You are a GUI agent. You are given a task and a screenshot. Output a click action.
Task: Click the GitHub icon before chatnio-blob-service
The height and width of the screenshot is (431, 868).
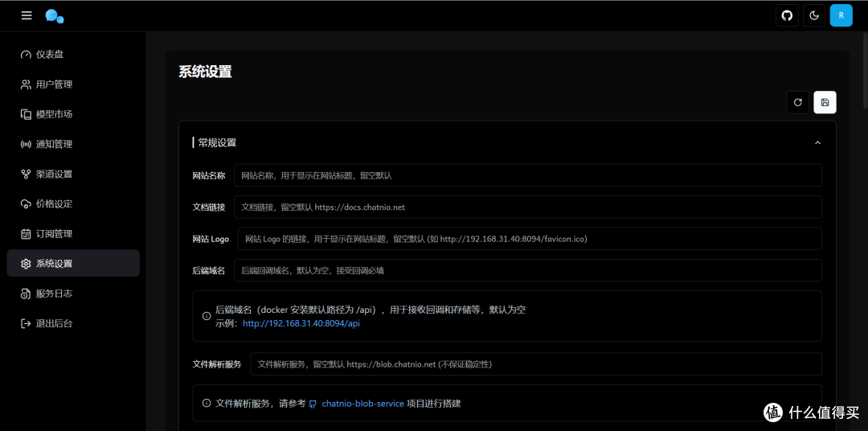coord(313,404)
